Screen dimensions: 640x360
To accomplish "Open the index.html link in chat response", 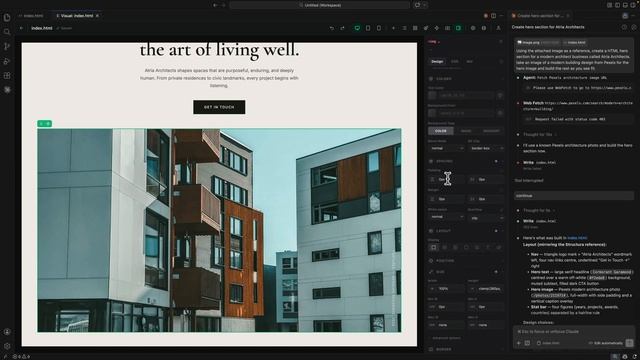I will pos(577,238).
